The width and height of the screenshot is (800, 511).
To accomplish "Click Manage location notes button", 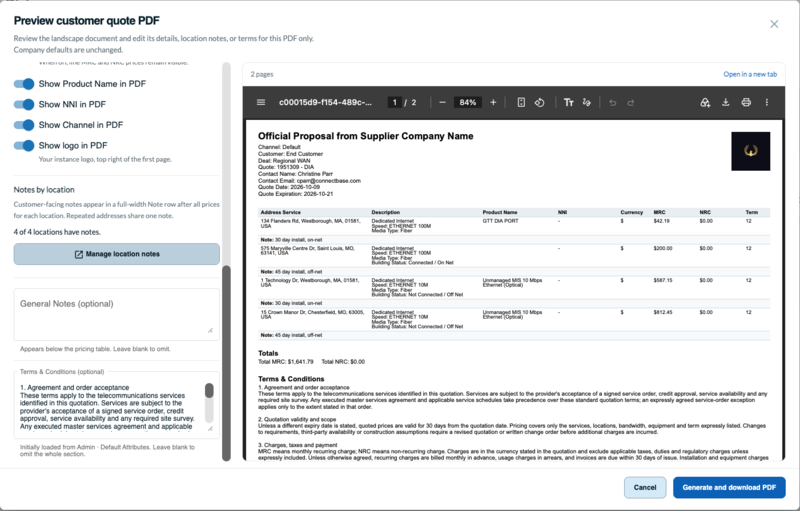I will coord(117,254).
